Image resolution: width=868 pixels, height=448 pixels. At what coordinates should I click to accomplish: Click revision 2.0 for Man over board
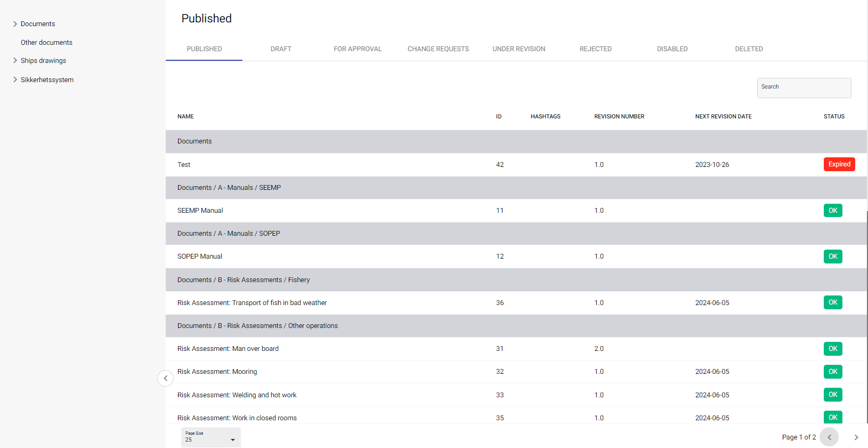coord(599,349)
